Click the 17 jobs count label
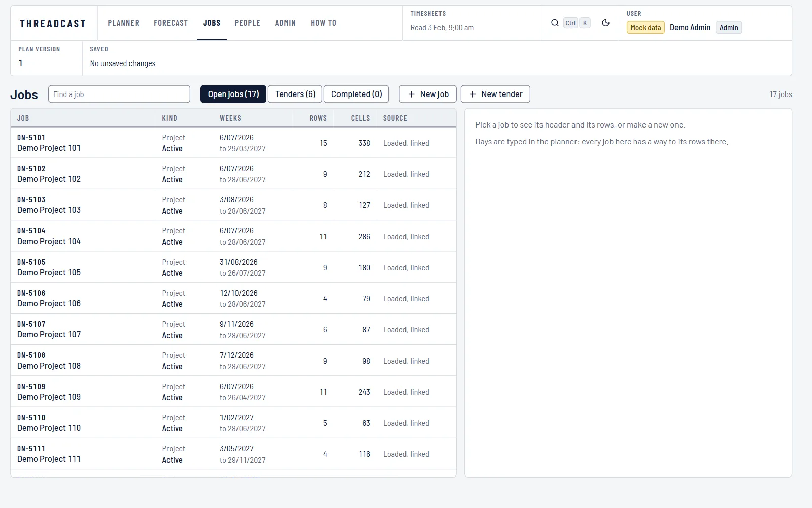This screenshot has height=508, width=812. pyautogui.click(x=781, y=94)
